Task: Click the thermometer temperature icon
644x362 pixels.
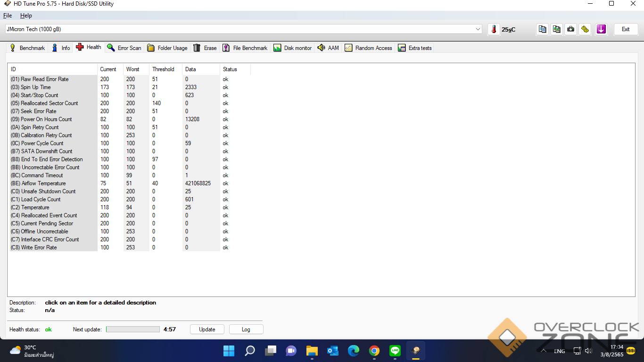Action: (x=494, y=29)
